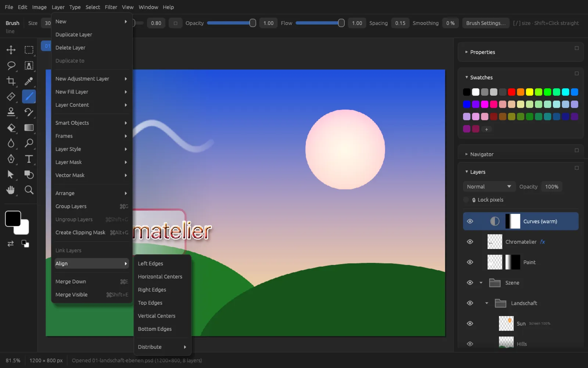The width and height of the screenshot is (588, 368).
Task: Pick the red swatch
Action: 512,92
